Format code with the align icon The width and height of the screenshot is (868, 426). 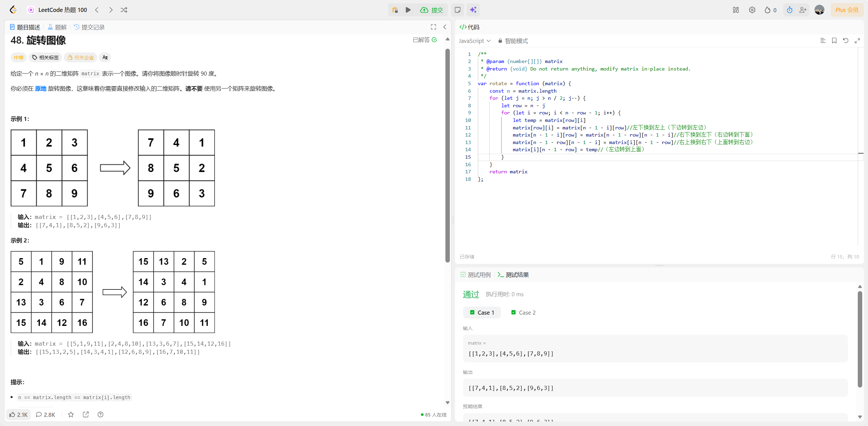point(823,41)
